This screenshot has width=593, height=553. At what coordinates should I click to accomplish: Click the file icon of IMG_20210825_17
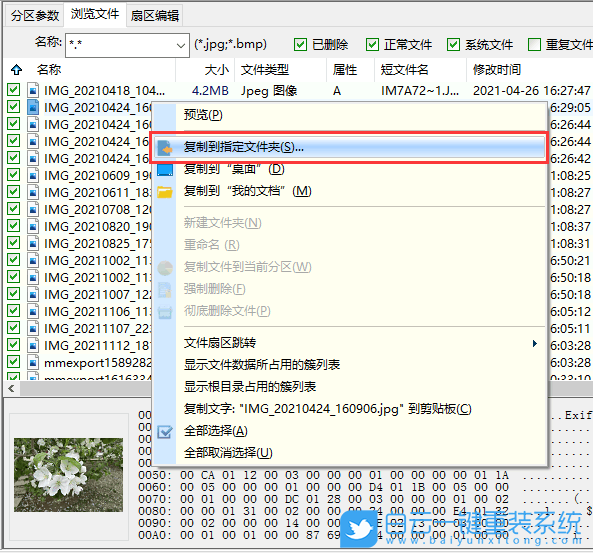pos(33,244)
